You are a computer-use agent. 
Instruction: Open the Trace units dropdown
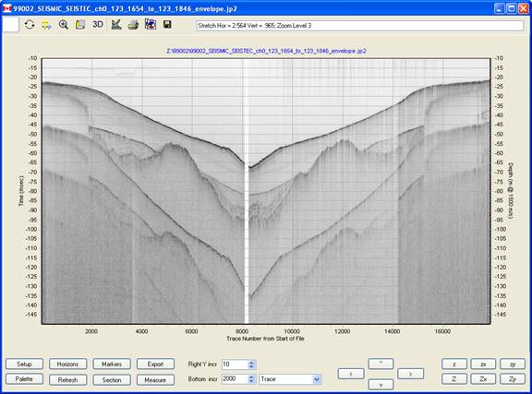[317, 379]
